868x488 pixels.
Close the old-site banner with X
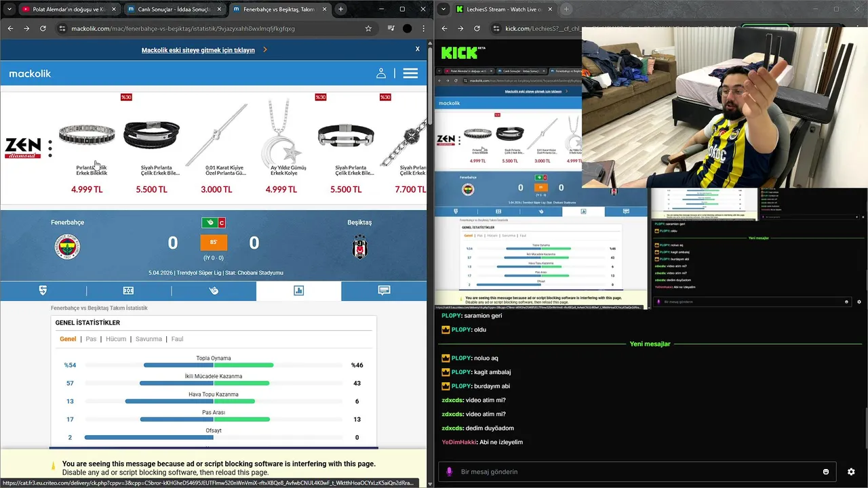click(418, 49)
